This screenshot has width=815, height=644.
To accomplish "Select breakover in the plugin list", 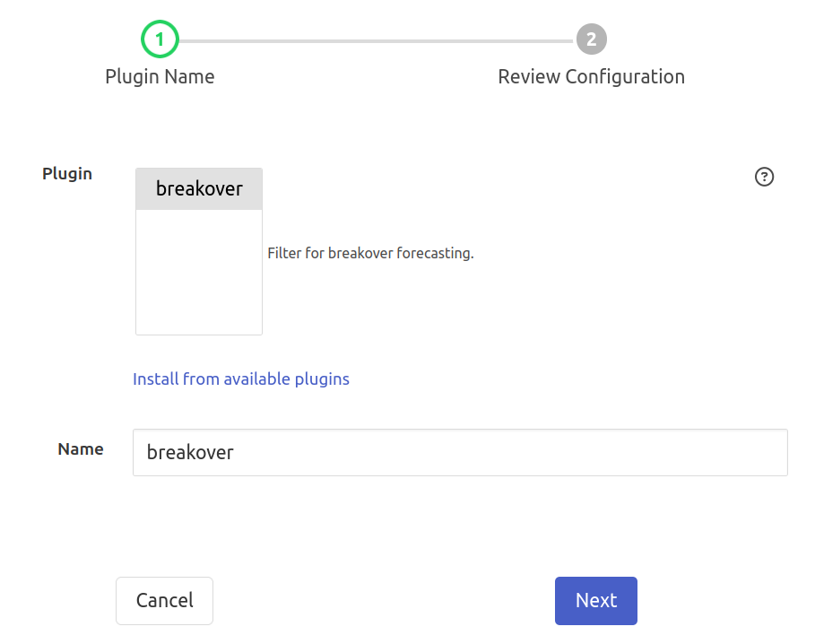I will pyautogui.click(x=199, y=189).
